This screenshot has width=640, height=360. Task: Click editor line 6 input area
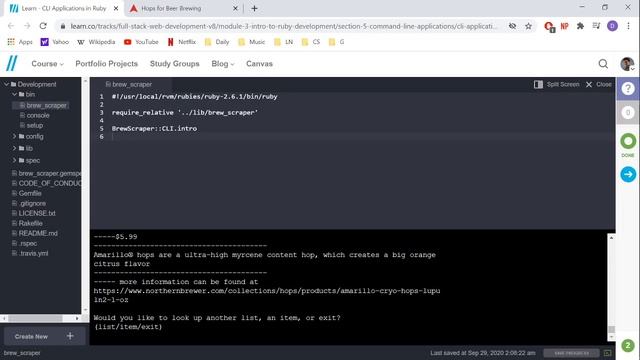(x=362, y=137)
